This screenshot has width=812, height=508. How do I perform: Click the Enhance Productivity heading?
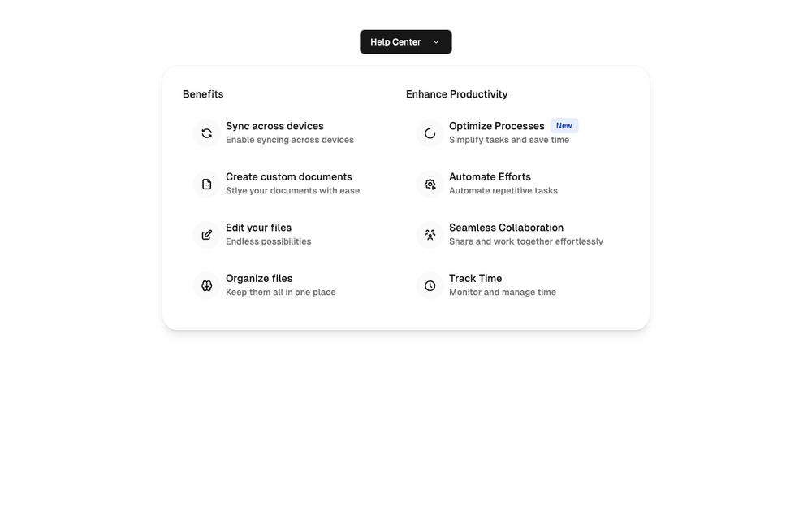coord(456,94)
